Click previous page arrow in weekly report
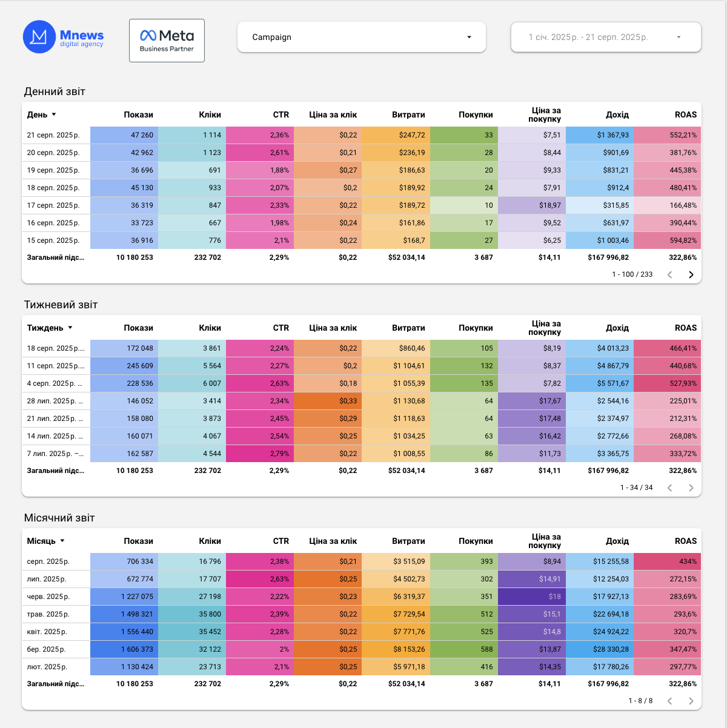The width and height of the screenshot is (727, 728). tap(670, 488)
